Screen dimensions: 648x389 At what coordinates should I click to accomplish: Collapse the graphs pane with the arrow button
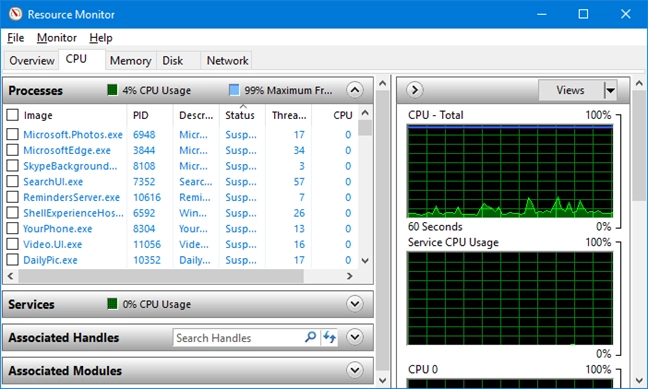pyautogui.click(x=415, y=90)
